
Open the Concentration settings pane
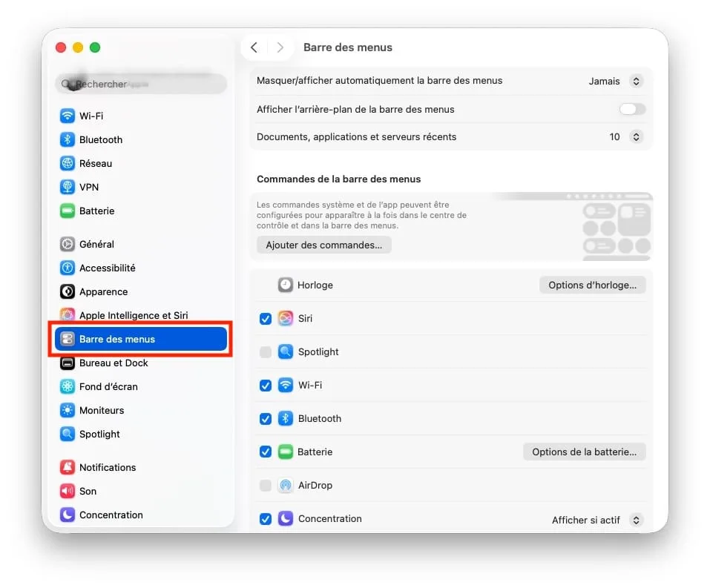tap(109, 515)
